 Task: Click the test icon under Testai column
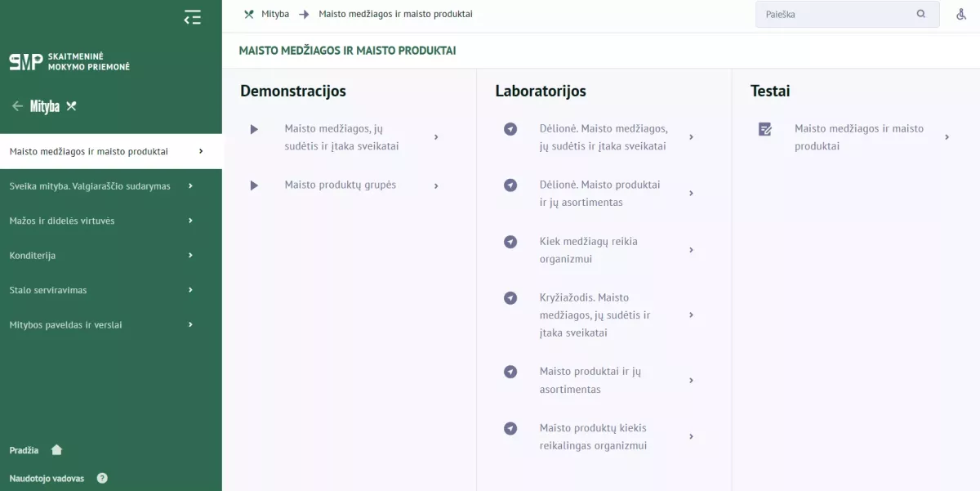[x=764, y=129]
